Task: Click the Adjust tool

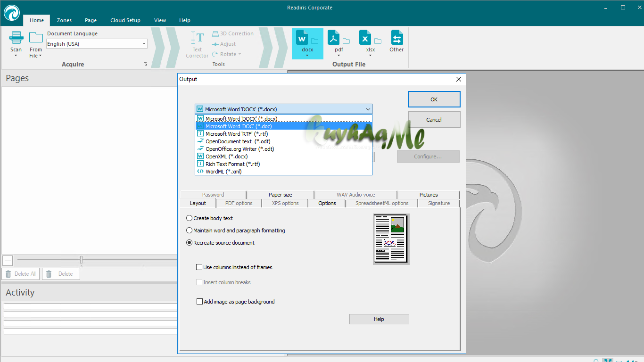Action: pos(224,44)
